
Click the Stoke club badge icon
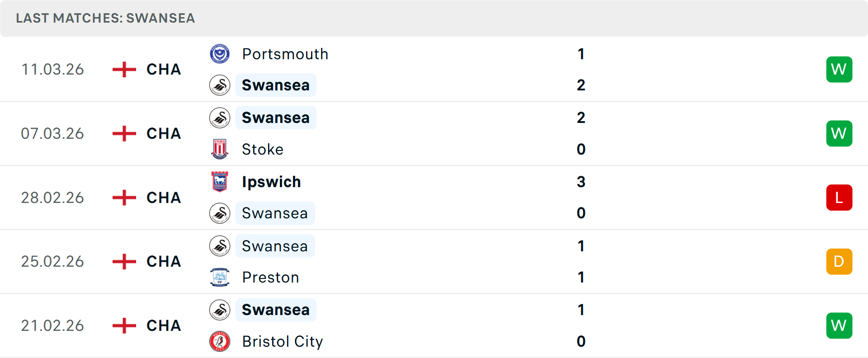click(220, 149)
